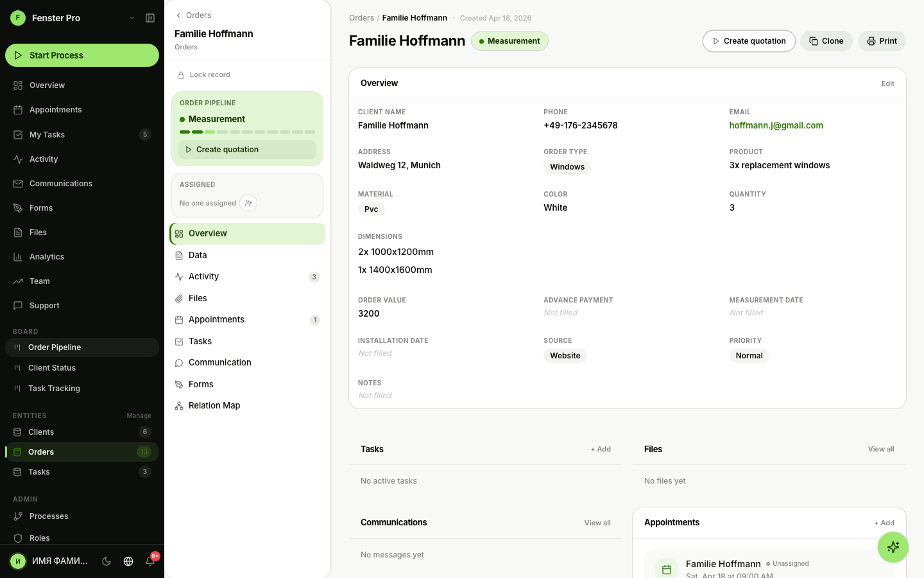Toggle dark mode moon icon
The height and width of the screenshot is (578, 924).
107,561
